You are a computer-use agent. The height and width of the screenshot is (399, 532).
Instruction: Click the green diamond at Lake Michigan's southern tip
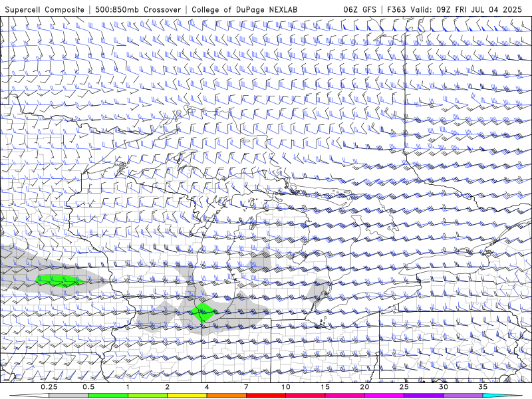coord(203,312)
